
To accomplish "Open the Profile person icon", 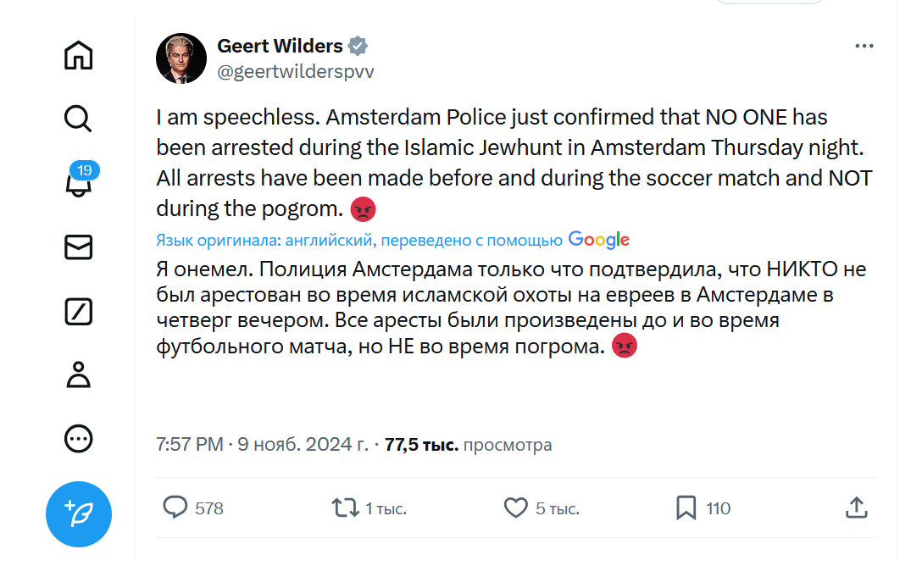I will pyautogui.click(x=79, y=374).
